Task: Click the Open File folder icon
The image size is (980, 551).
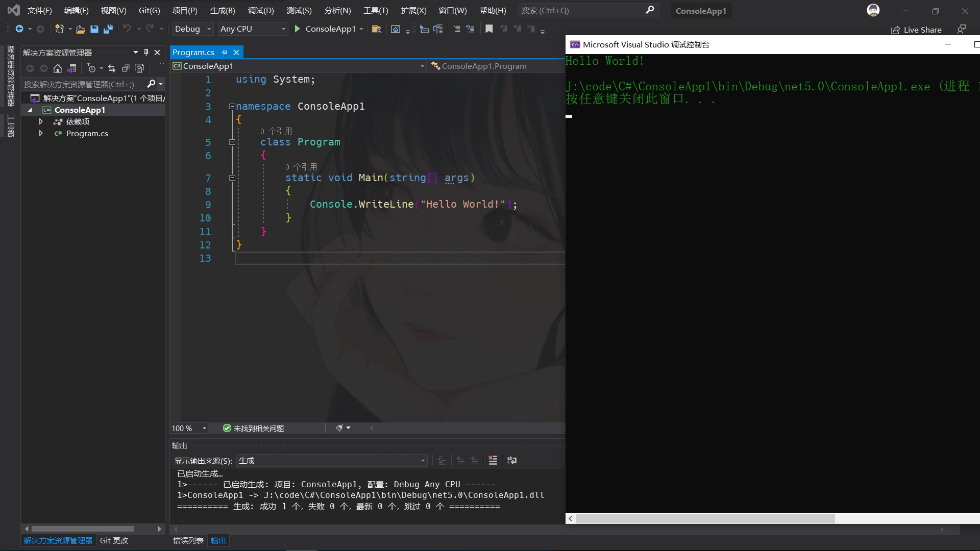Action: (x=80, y=29)
